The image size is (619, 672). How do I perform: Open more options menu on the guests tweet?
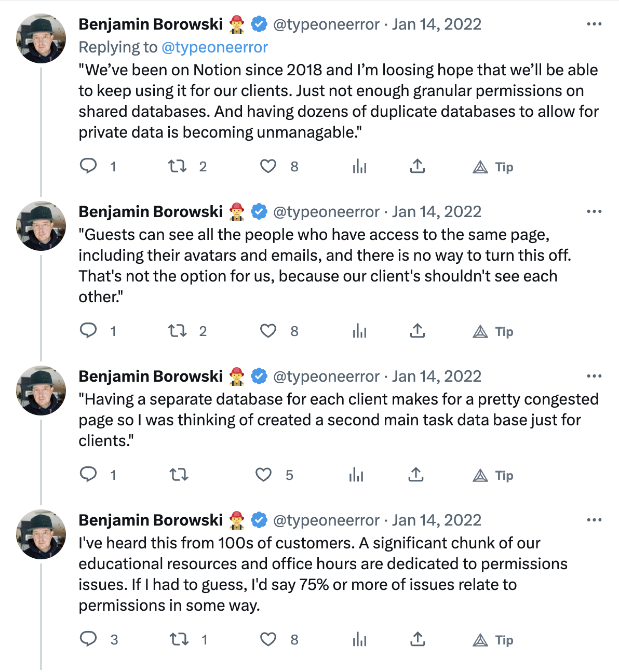pyautogui.click(x=594, y=212)
